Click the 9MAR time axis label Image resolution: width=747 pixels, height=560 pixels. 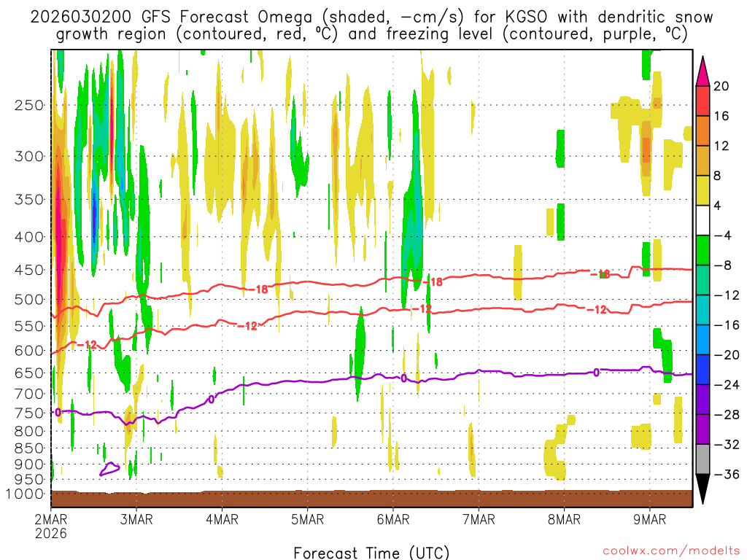(x=650, y=519)
